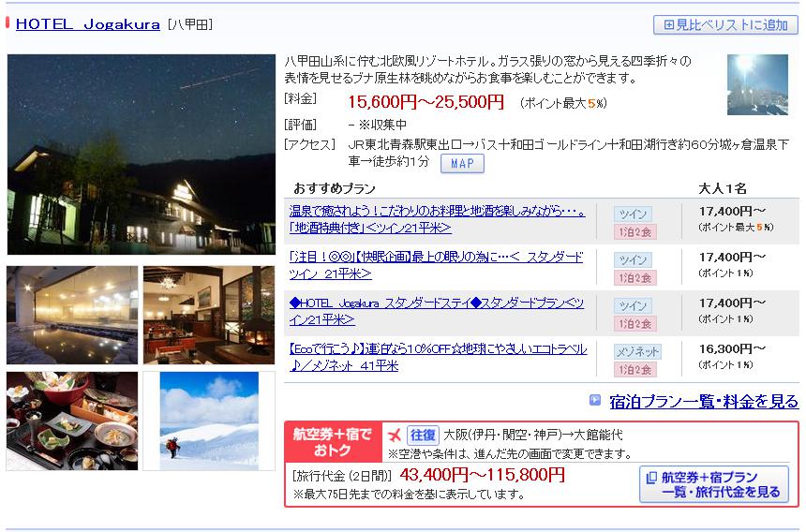Click the メゾネット room type tag
The width and height of the screenshot is (806, 532).
[637, 352]
